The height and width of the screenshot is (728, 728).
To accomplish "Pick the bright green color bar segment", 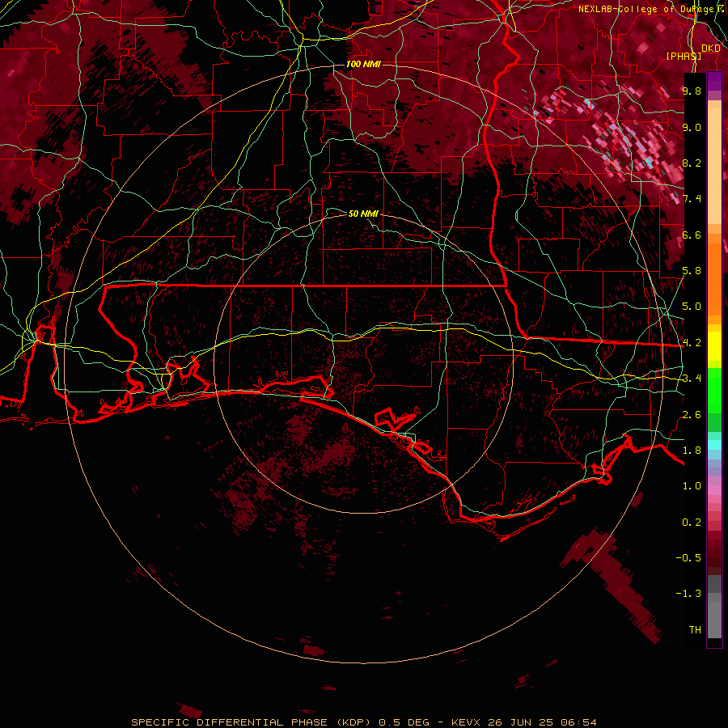I will [x=714, y=391].
